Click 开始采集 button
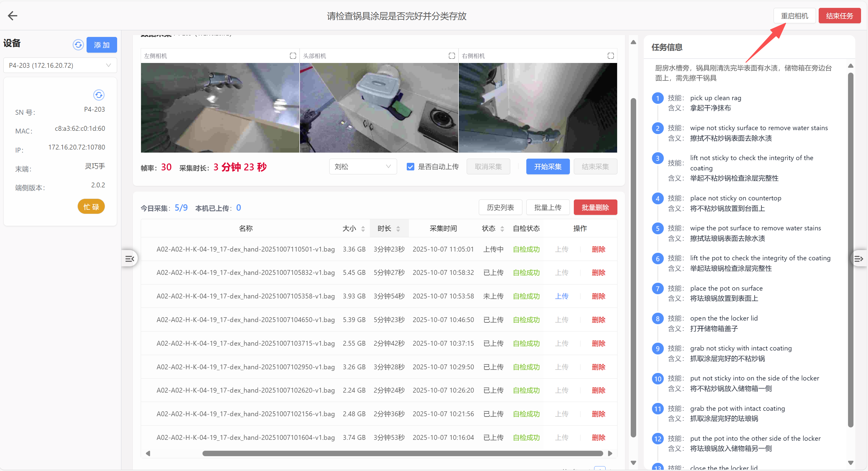 (x=547, y=167)
